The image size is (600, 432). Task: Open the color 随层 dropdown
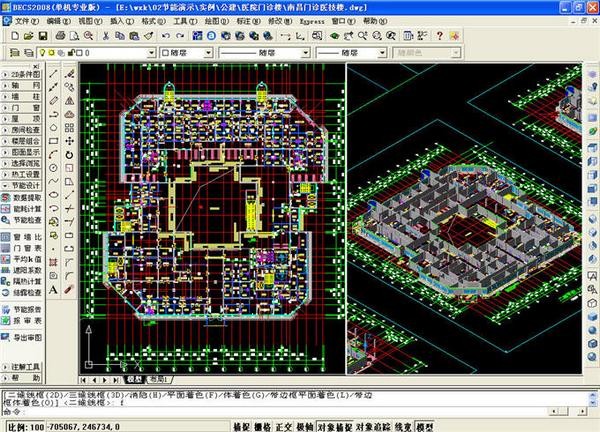[x=209, y=53]
